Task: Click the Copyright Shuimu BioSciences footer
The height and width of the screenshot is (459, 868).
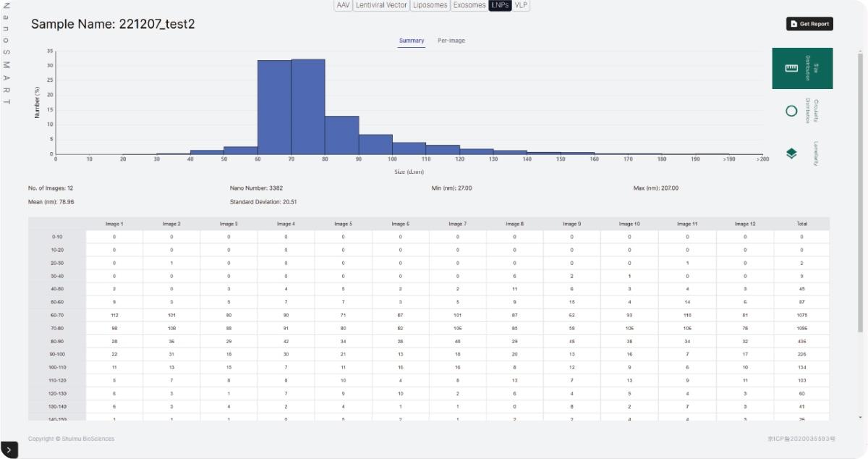Action: [x=71, y=439]
